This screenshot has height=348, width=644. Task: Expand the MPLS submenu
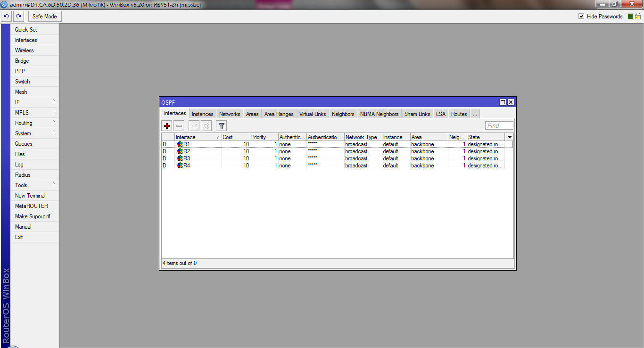coord(35,113)
